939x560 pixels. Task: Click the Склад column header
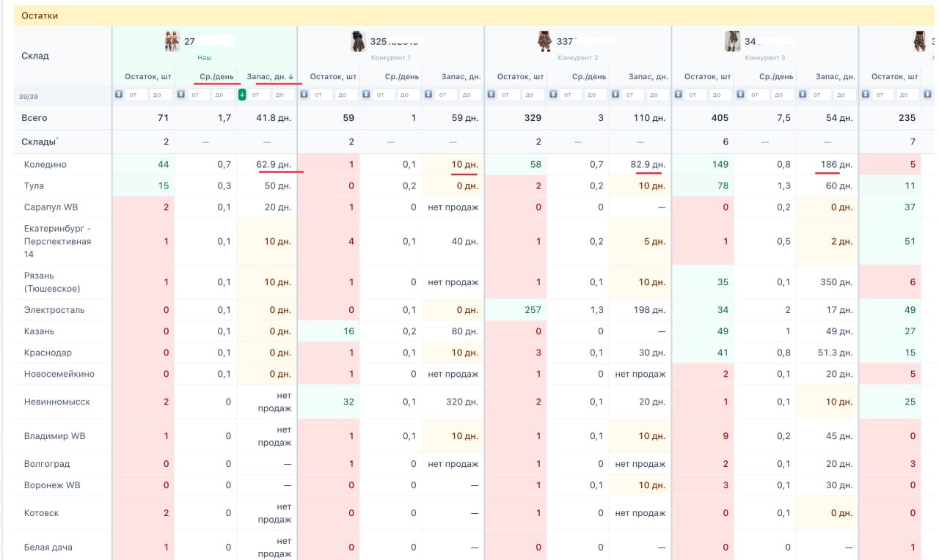[35, 56]
